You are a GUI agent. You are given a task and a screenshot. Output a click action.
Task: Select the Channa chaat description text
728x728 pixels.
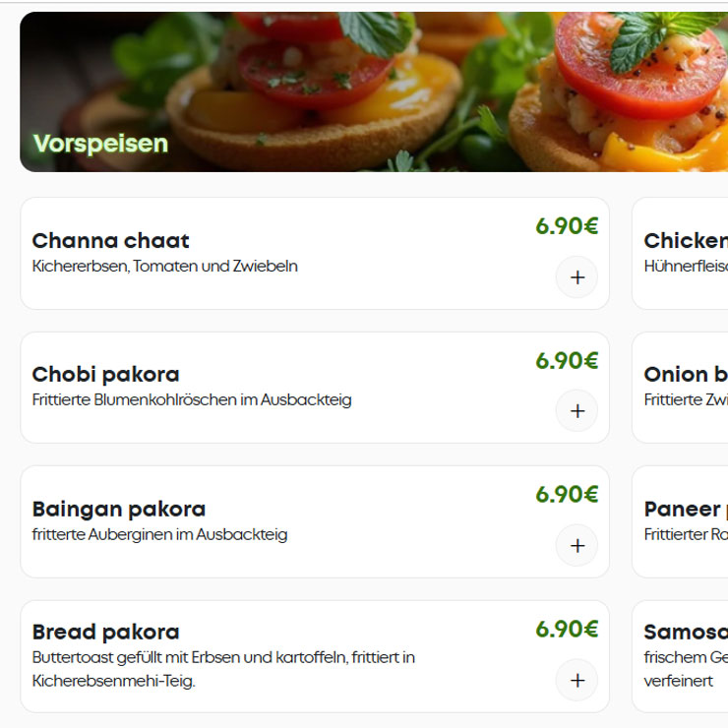164,267
